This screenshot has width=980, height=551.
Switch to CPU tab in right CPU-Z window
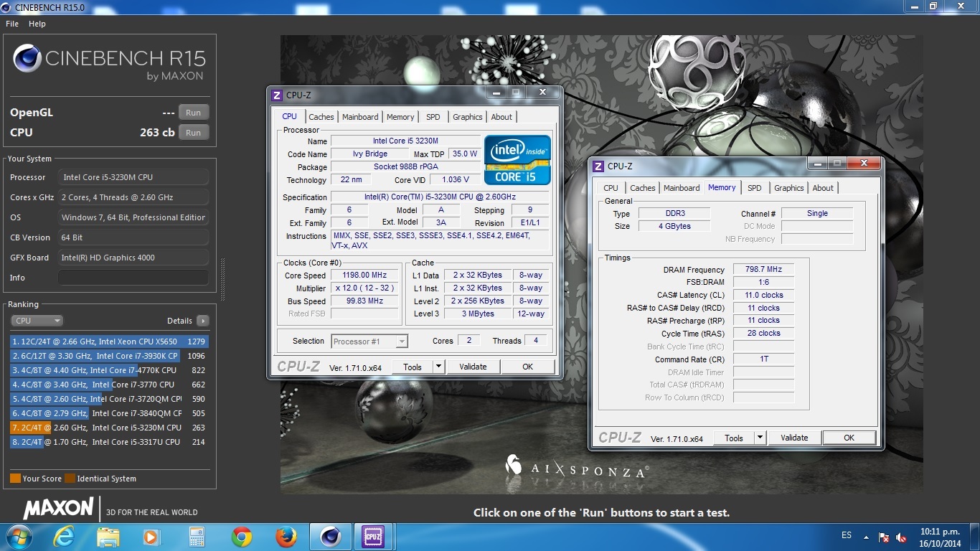(611, 188)
